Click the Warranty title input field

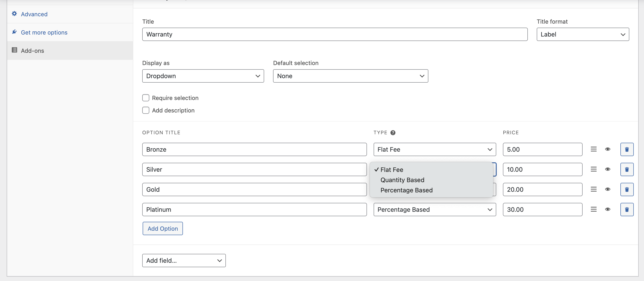pos(334,34)
